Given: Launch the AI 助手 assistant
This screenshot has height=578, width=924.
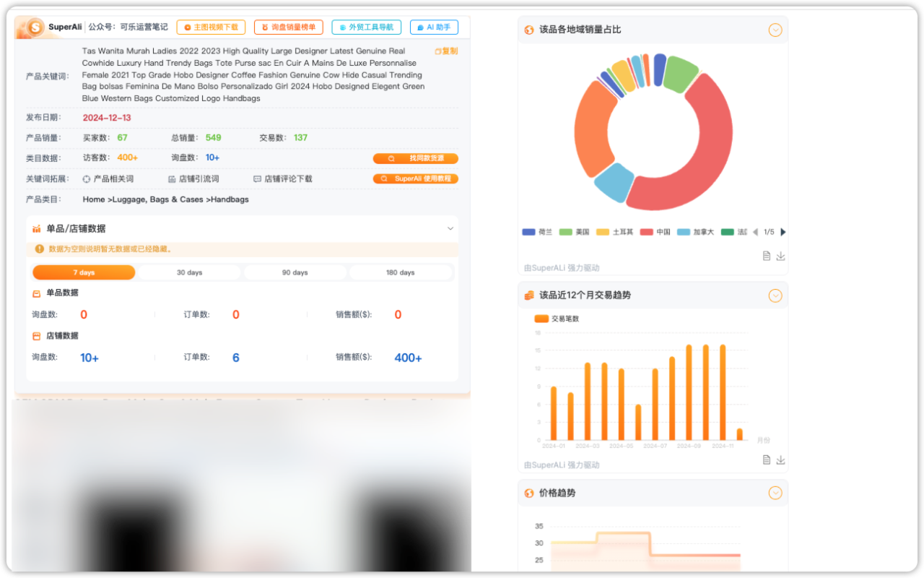Looking at the screenshot, I should point(434,27).
